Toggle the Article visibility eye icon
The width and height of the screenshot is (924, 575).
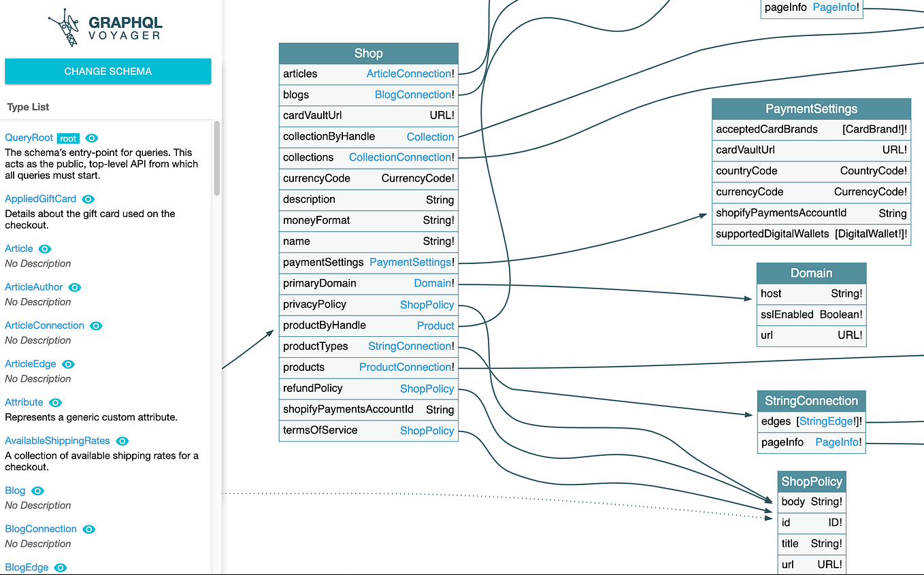(x=44, y=249)
